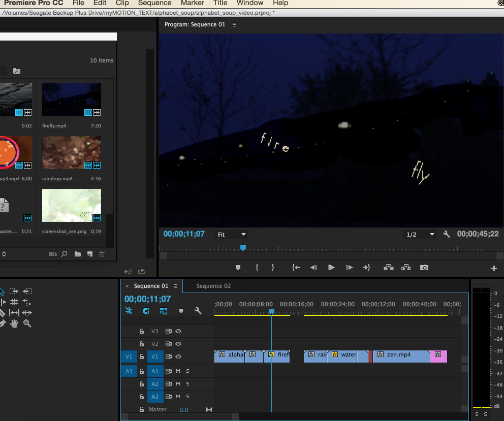The height and width of the screenshot is (421, 504).
Task: Mute audio track A2
Action: pyautogui.click(x=178, y=384)
